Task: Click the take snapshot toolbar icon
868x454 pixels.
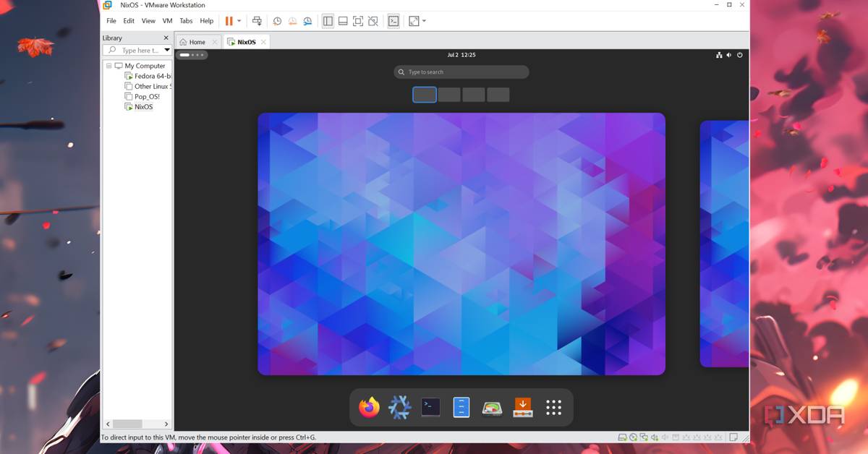Action: click(277, 21)
